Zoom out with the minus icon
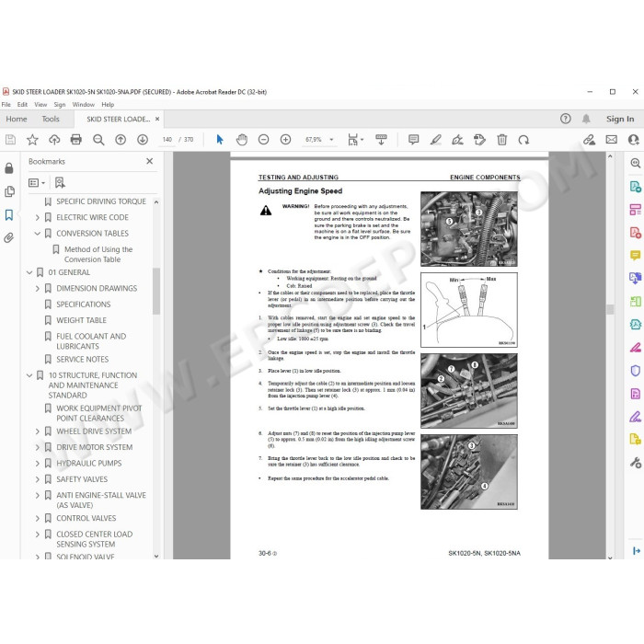This screenshot has height=644, width=644. [264, 140]
